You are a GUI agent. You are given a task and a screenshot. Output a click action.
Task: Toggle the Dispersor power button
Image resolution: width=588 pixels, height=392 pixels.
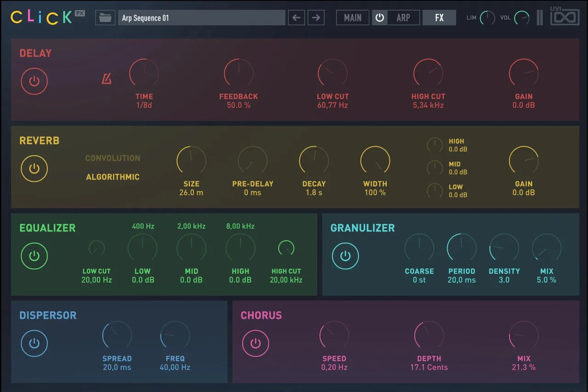click(34, 343)
